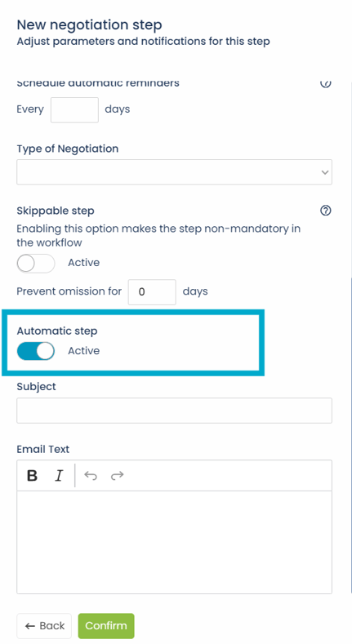Screen dimensions: 352x644
Task: Apply italic formatting in Email Text editor
Action: click(59, 476)
